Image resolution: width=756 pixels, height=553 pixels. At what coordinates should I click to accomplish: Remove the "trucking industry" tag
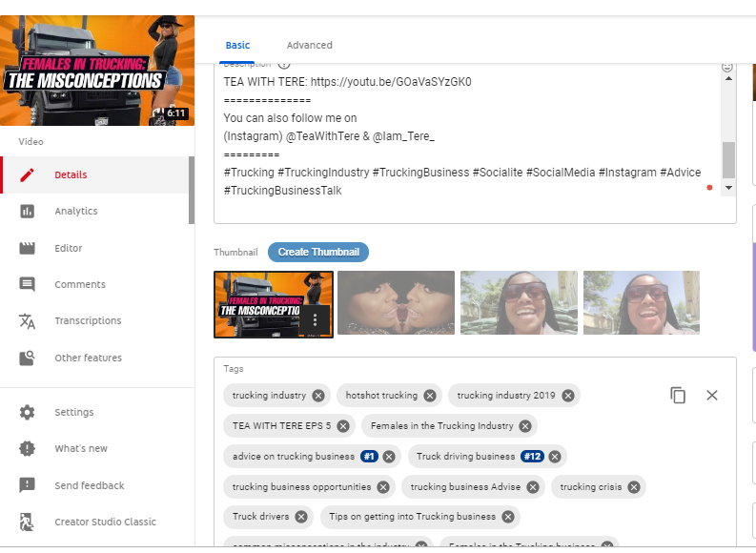point(318,396)
